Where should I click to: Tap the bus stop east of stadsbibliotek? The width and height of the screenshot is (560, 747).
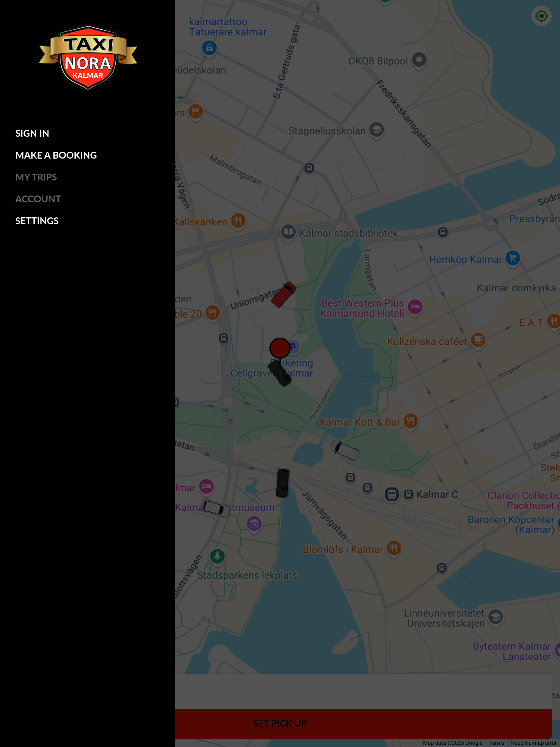(x=443, y=232)
